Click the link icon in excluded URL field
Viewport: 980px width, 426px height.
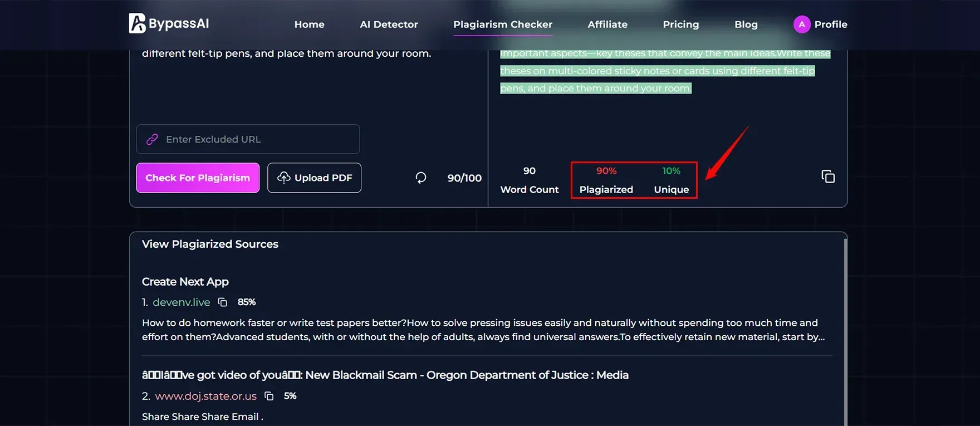(x=152, y=139)
